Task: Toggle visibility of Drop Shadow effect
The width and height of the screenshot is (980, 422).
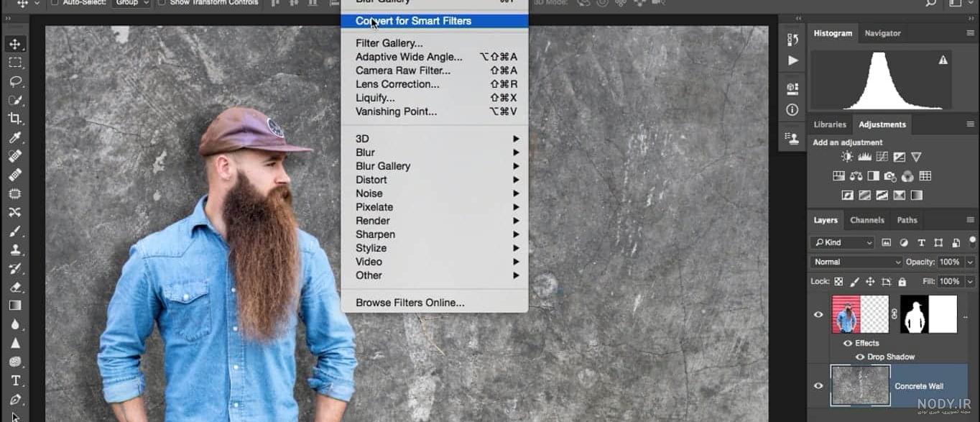Action: pos(859,357)
